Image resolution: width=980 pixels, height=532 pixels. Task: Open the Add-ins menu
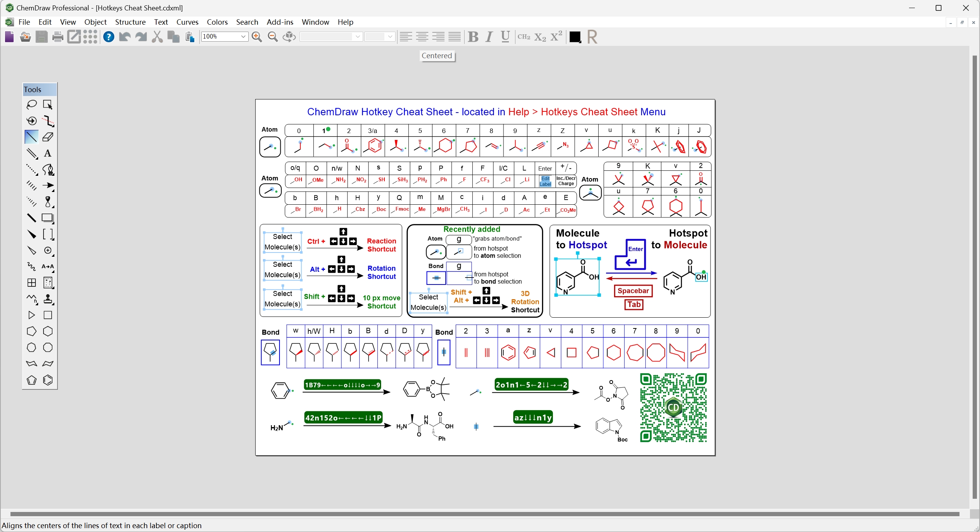pos(280,22)
